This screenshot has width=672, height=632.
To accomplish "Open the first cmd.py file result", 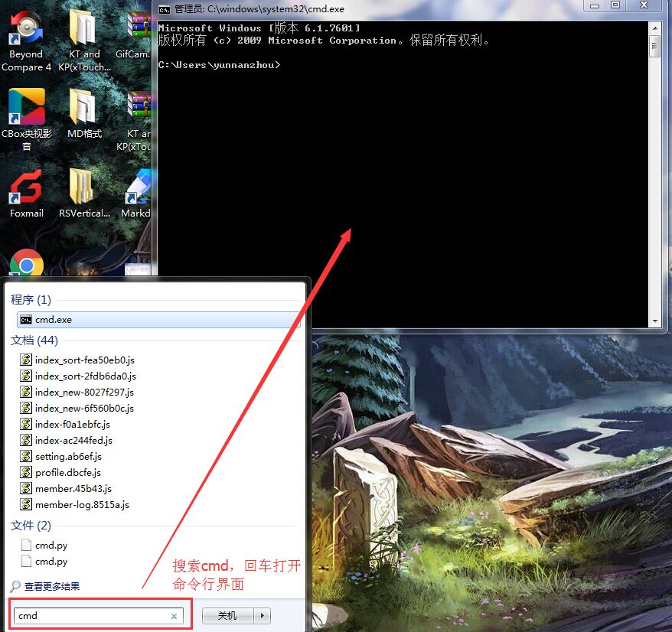I will pos(44,545).
